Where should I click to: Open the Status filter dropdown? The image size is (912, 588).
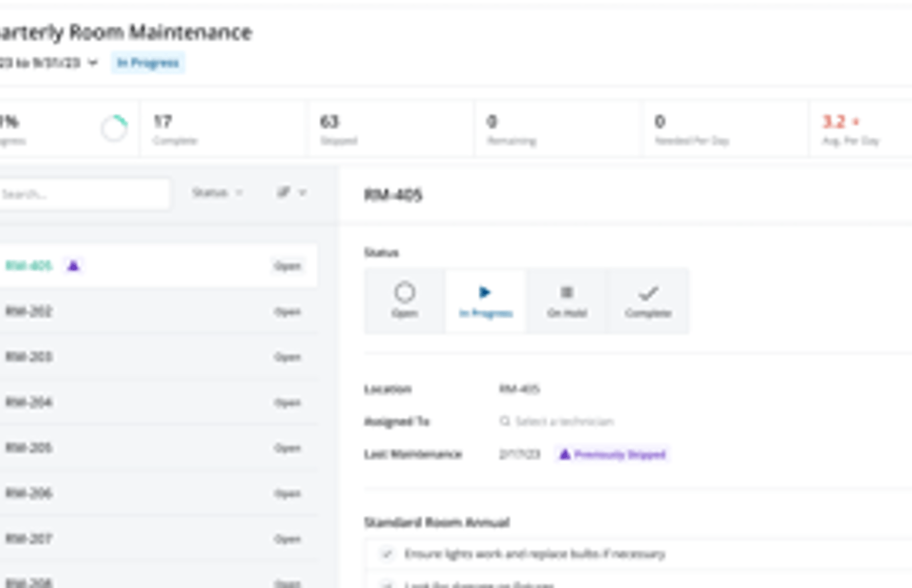[x=217, y=193]
